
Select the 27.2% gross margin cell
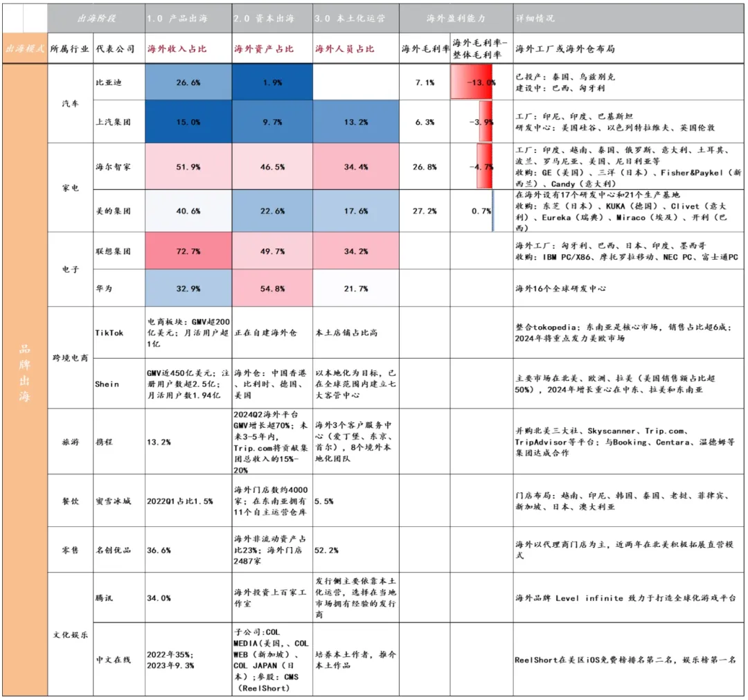tap(425, 210)
